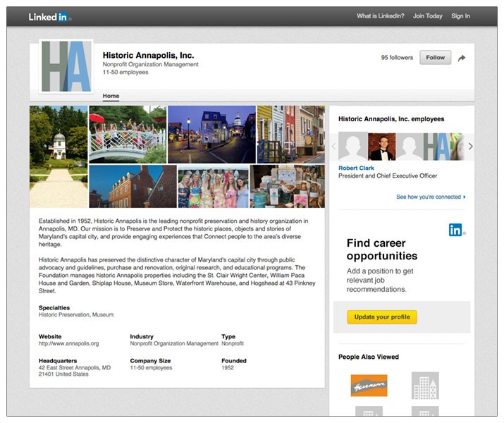Click the colorful row houses photo

tap(291, 135)
